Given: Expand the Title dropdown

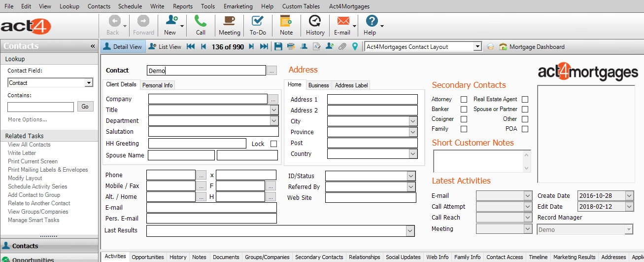Looking at the screenshot, I should 274,110.
